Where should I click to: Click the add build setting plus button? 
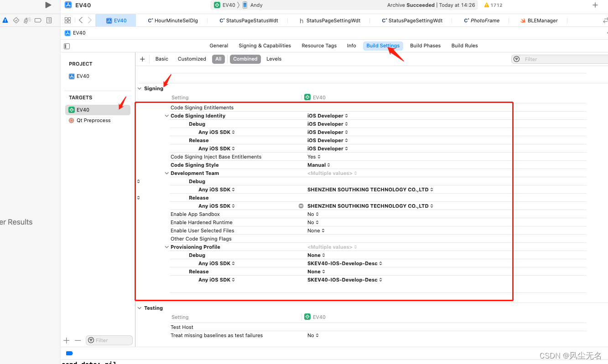[142, 59]
